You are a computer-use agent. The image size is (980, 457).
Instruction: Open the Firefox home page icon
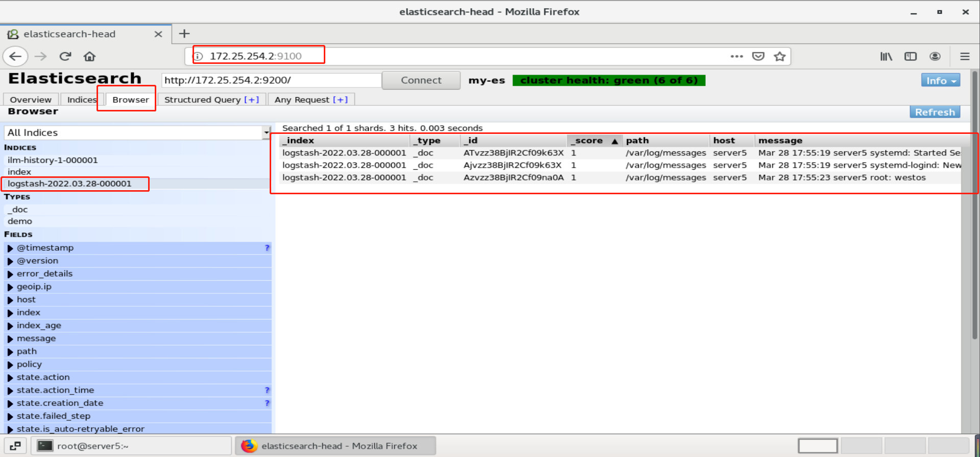(89, 56)
